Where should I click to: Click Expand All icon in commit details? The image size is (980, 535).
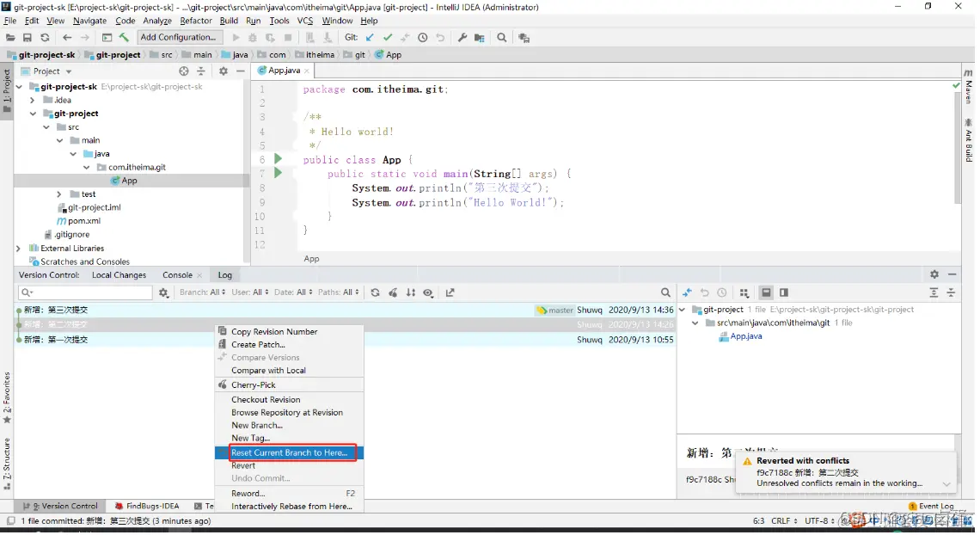click(x=934, y=292)
